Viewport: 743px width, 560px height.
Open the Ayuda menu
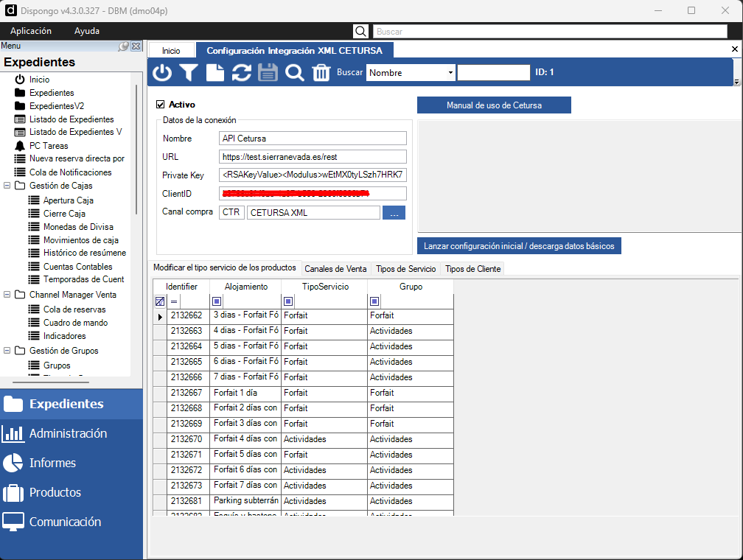click(87, 31)
